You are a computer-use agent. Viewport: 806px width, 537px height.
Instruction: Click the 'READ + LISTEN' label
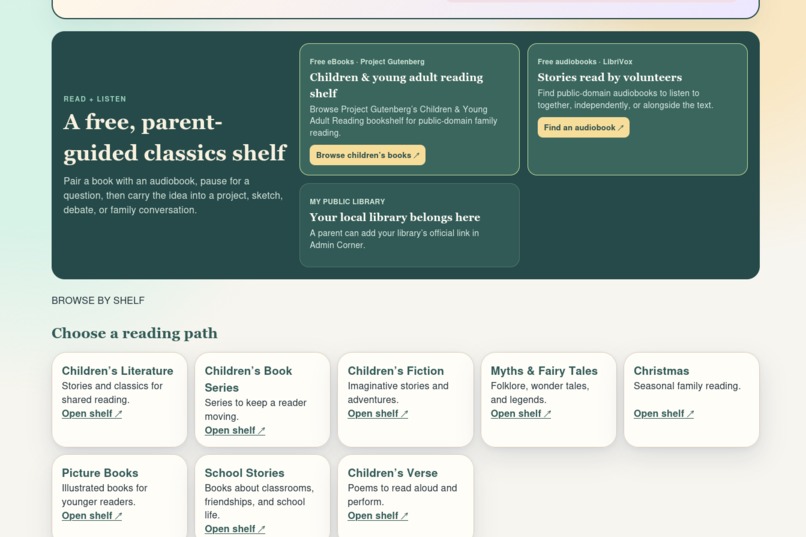[95, 99]
